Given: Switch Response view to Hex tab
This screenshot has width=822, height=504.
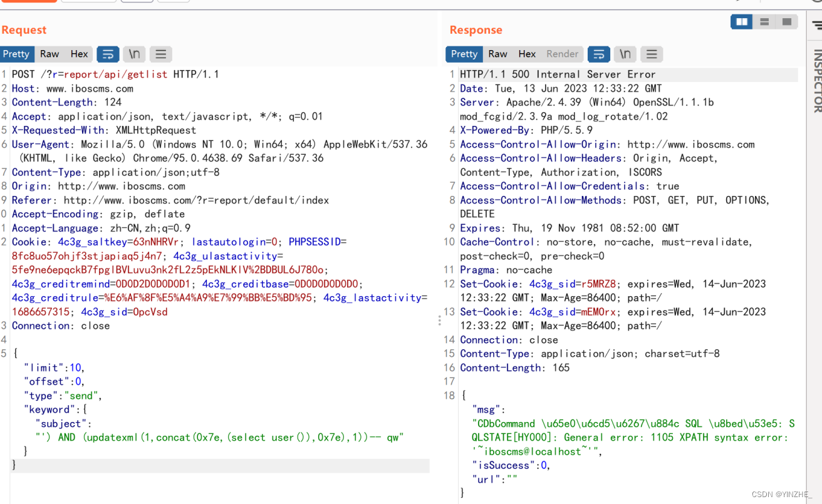Looking at the screenshot, I should pos(527,54).
